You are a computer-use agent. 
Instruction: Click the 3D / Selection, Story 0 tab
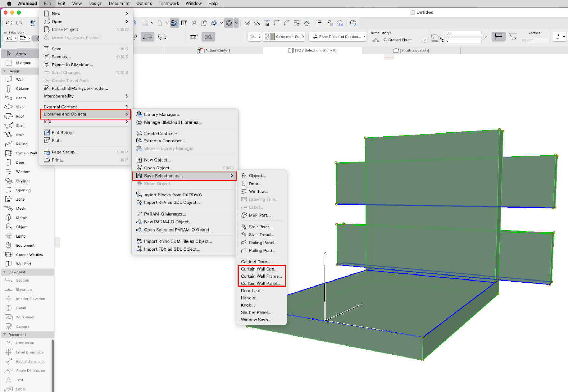pos(312,50)
